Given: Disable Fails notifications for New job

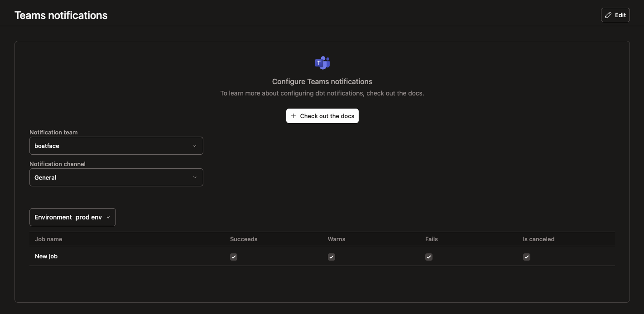Looking at the screenshot, I should pyautogui.click(x=428, y=257).
